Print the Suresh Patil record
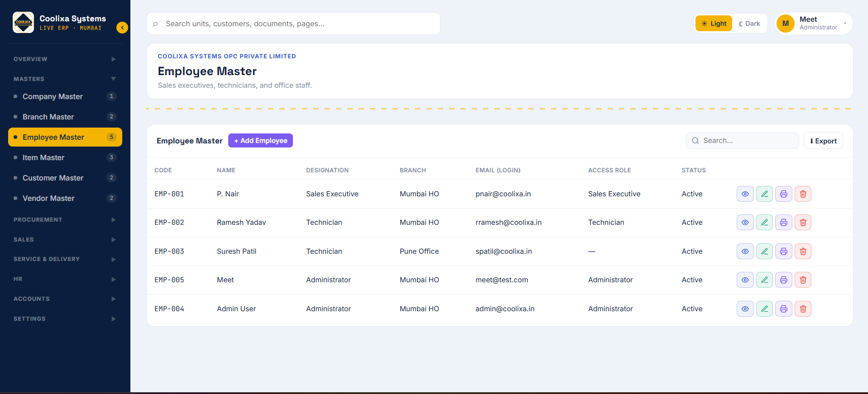The width and height of the screenshot is (868, 394). [x=783, y=252]
